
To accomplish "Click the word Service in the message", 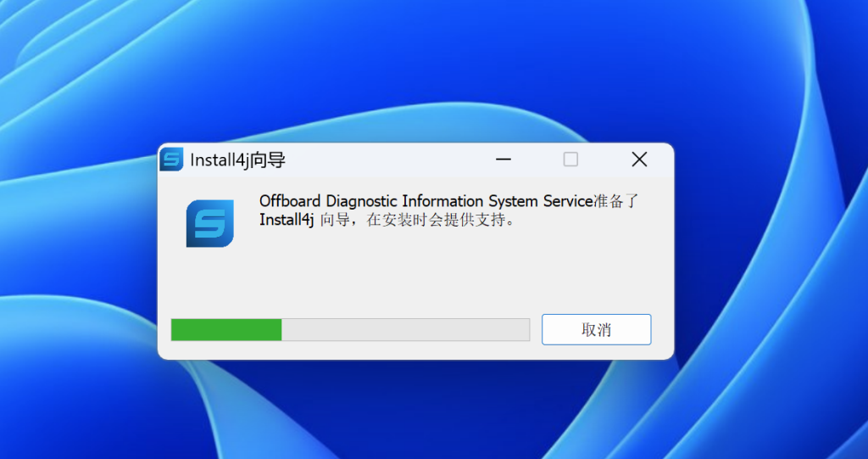I will click(568, 201).
